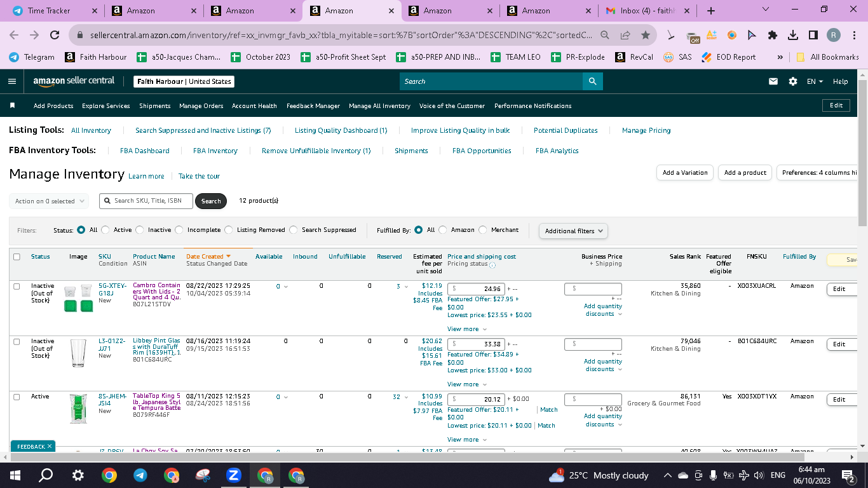Open the Manage Orders menu item
Image resolution: width=868 pixels, height=488 pixels.
[x=201, y=106]
